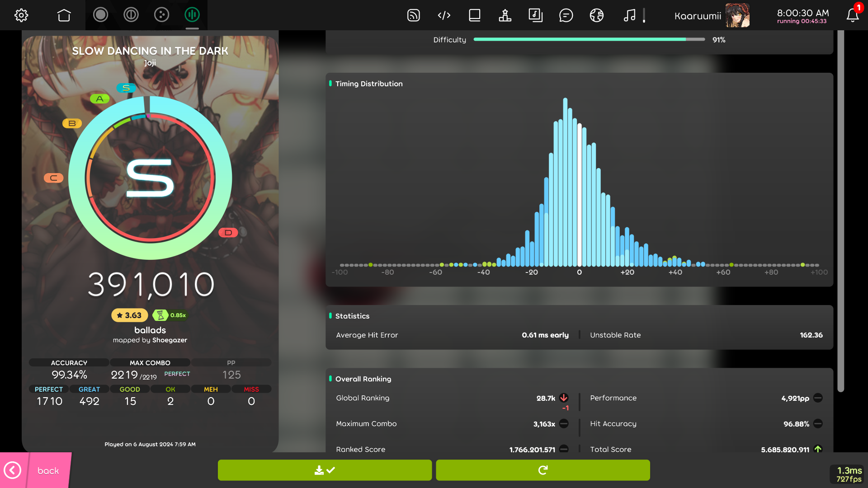The width and height of the screenshot is (868, 488).
Task: Click the C rank badge on ring
Action: (53, 178)
